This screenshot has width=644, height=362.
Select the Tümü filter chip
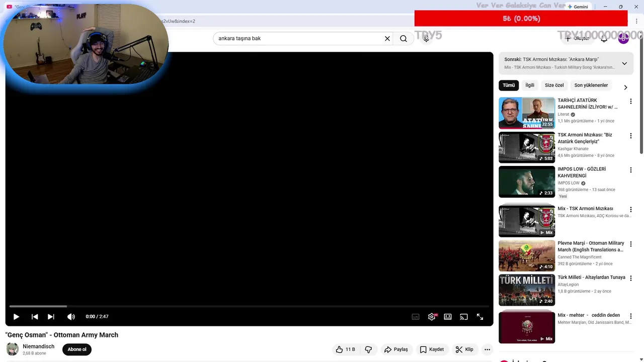(509, 85)
